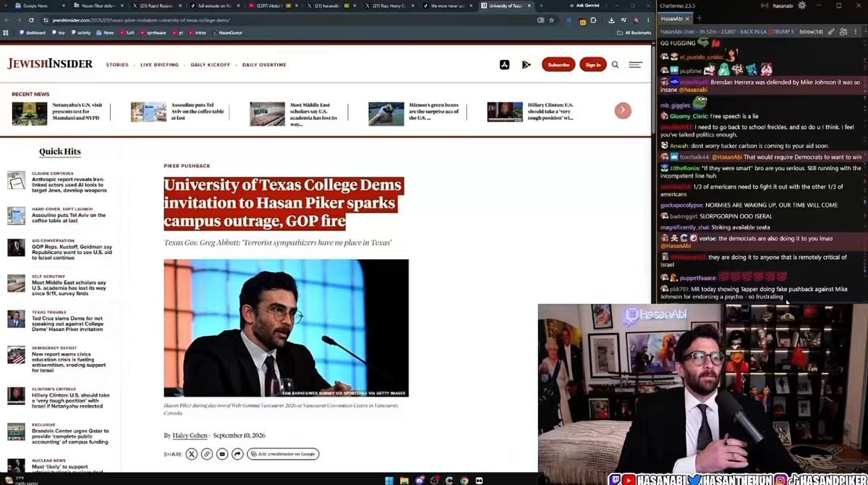
Task: Click the HasanAbi live stream title header
Action: pos(727,32)
